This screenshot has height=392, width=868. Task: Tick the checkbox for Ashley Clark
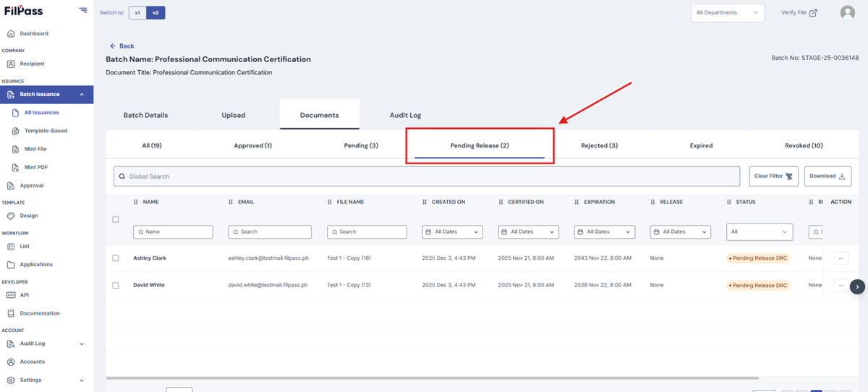click(116, 258)
